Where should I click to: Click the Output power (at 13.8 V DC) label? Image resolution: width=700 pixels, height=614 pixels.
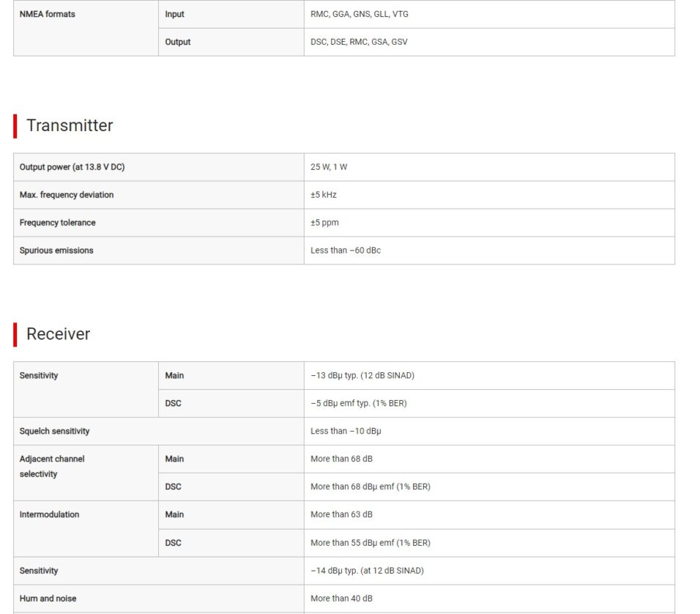[72, 167]
